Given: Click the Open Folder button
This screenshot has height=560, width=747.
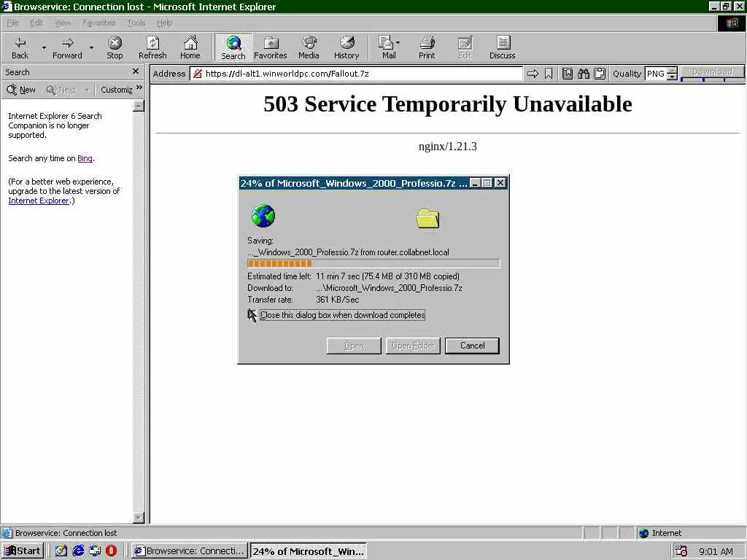Looking at the screenshot, I should [x=413, y=346].
